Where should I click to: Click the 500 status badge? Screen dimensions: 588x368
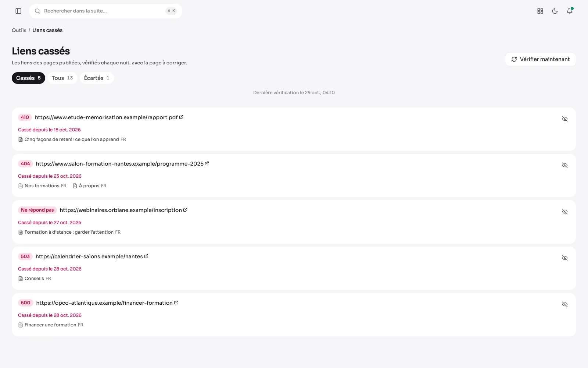click(26, 303)
